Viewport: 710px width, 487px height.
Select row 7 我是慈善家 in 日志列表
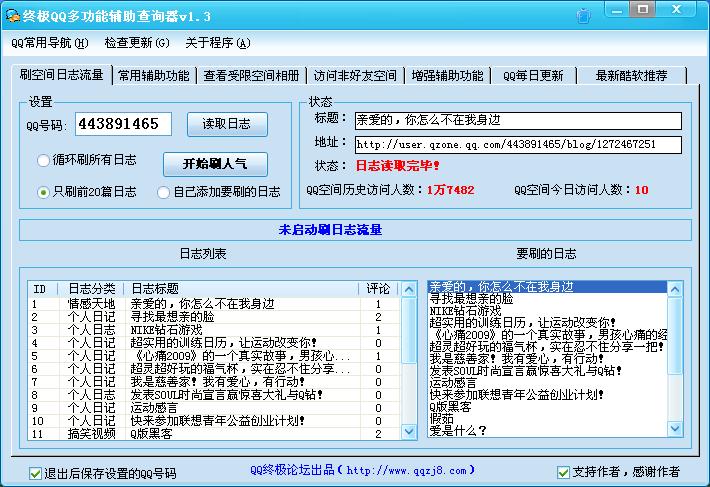214,382
